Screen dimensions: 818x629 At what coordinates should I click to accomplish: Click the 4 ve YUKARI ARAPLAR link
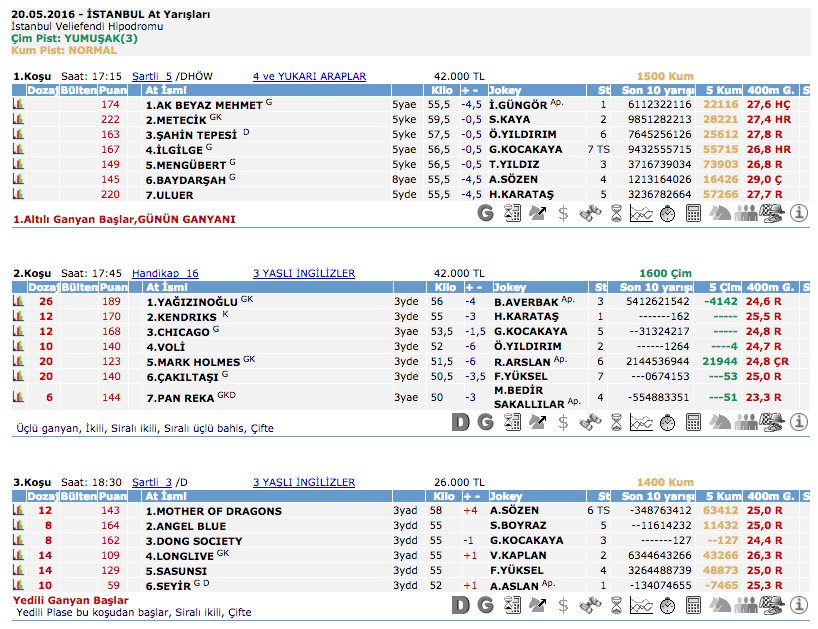pos(309,76)
